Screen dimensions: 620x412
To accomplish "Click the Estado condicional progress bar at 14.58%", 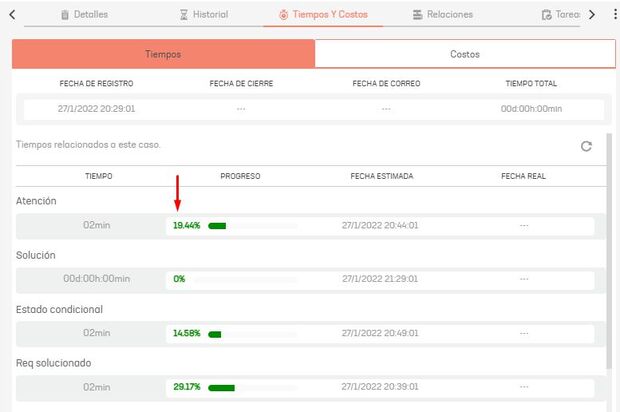I will pyautogui.click(x=253, y=334).
